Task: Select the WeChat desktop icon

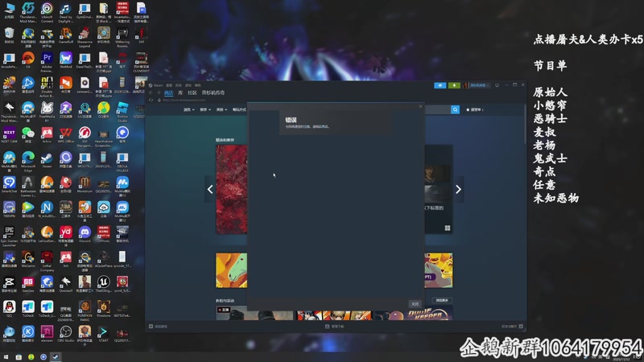Action: click(28, 135)
